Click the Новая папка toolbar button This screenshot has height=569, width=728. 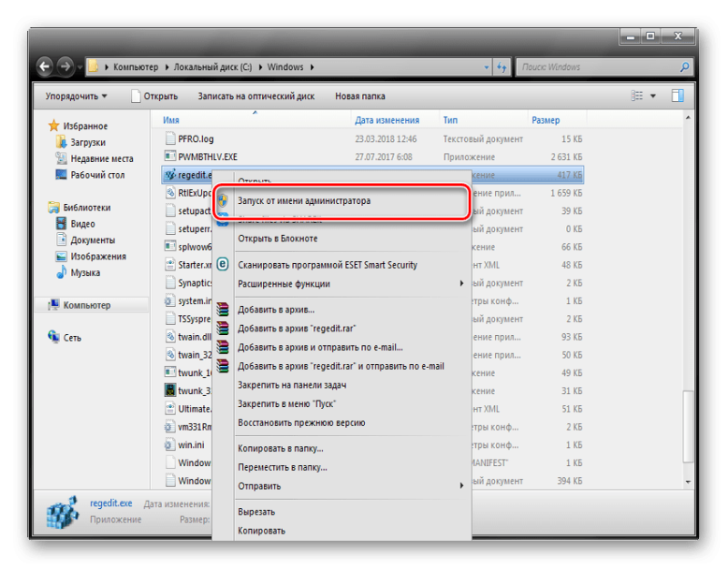click(x=359, y=96)
